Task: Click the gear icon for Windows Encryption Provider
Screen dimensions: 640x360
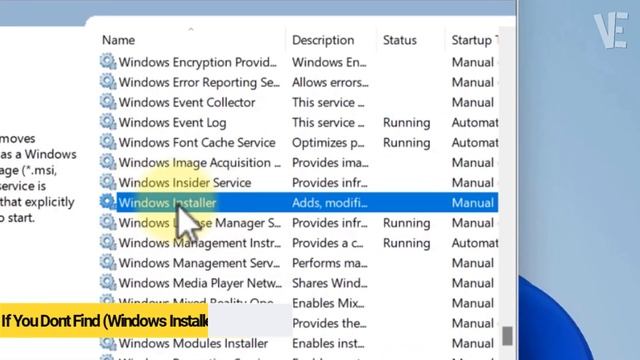Action: pyautogui.click(x=108, y=62)
